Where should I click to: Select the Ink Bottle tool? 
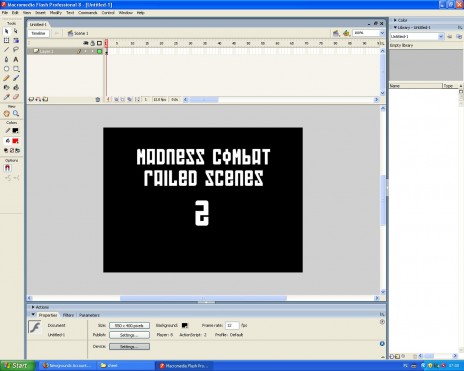(x=6, y=87)
